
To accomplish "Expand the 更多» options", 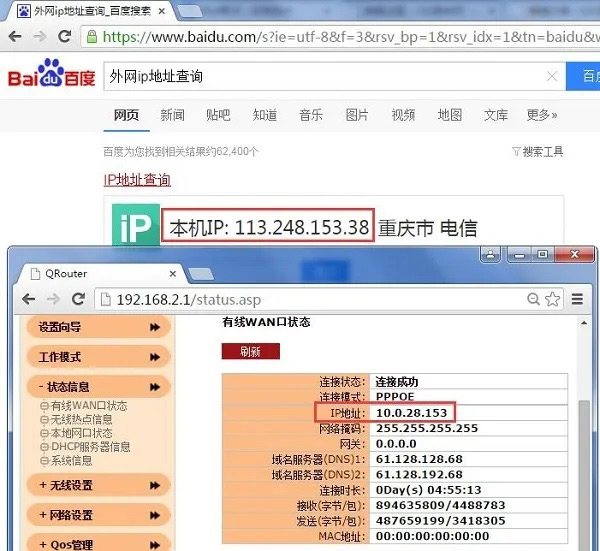I will coord(542,115).
